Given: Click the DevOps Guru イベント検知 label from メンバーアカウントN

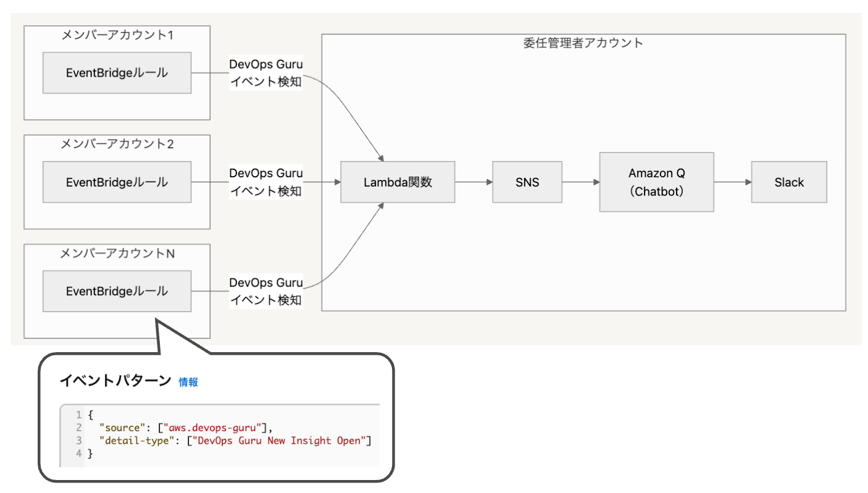Looking at the screenshot, I should coord(266,291).
